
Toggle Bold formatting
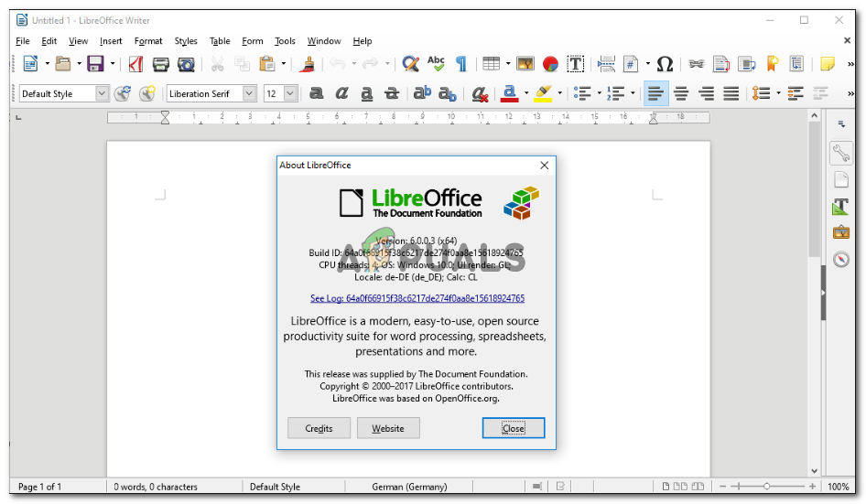(x=317, y=93)
